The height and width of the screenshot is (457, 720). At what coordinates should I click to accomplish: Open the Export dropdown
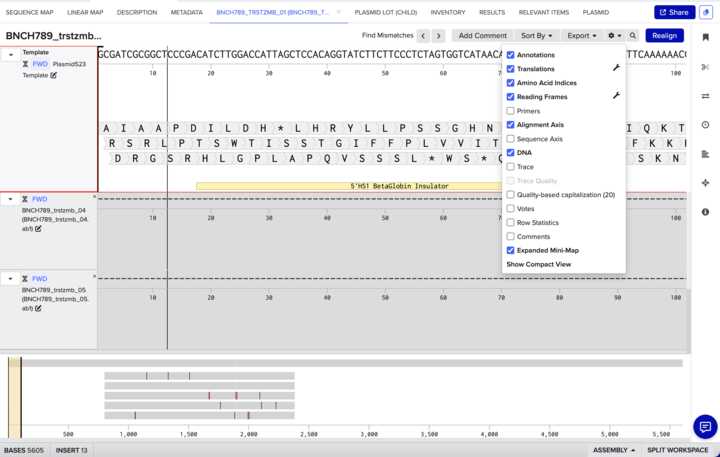coord(582,36)
